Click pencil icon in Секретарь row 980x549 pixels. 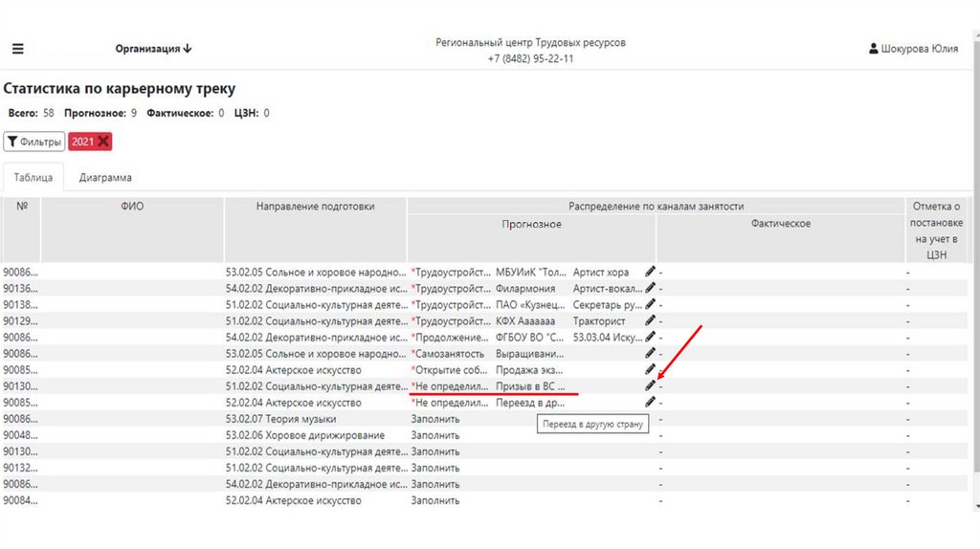(651, 304)
